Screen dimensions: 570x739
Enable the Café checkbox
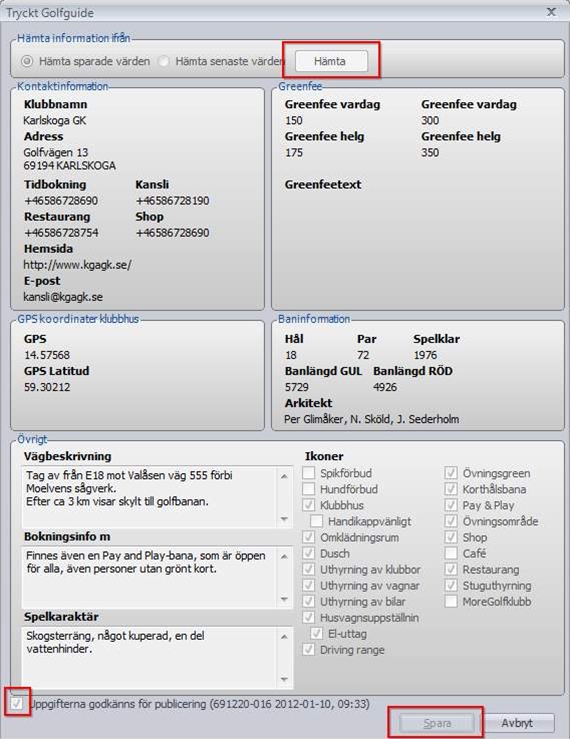tap(451, 553)
